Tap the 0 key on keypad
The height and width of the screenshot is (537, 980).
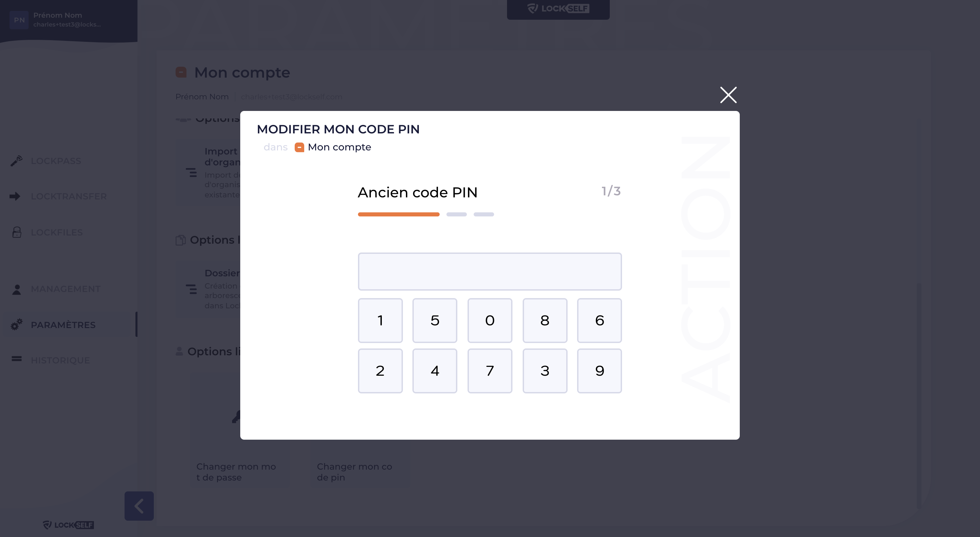coord(490,321)
